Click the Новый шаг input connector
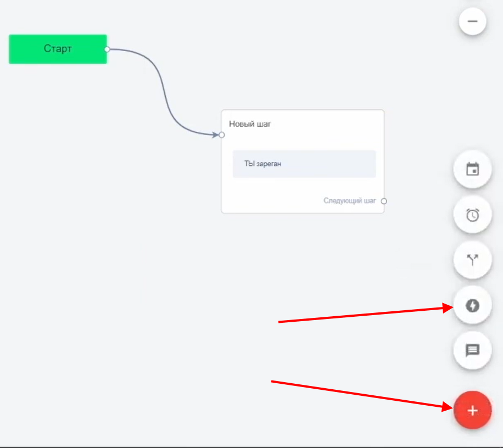 [222, 135]
